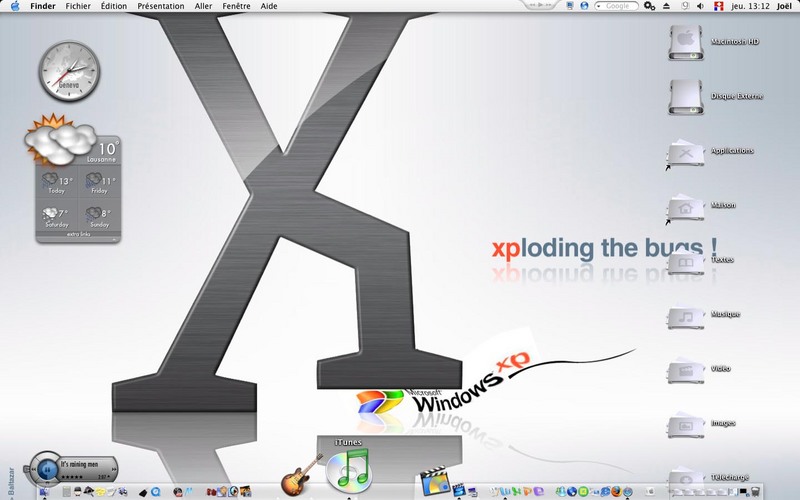Launch Firefox from the dock
Image resolution: width=800 pixels, height=500 pixels.
point(616,491)
